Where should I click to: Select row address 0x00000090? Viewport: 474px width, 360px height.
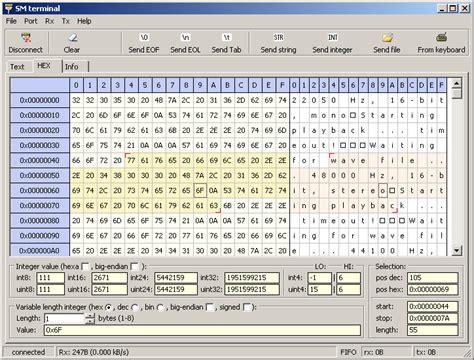(40, 236)
